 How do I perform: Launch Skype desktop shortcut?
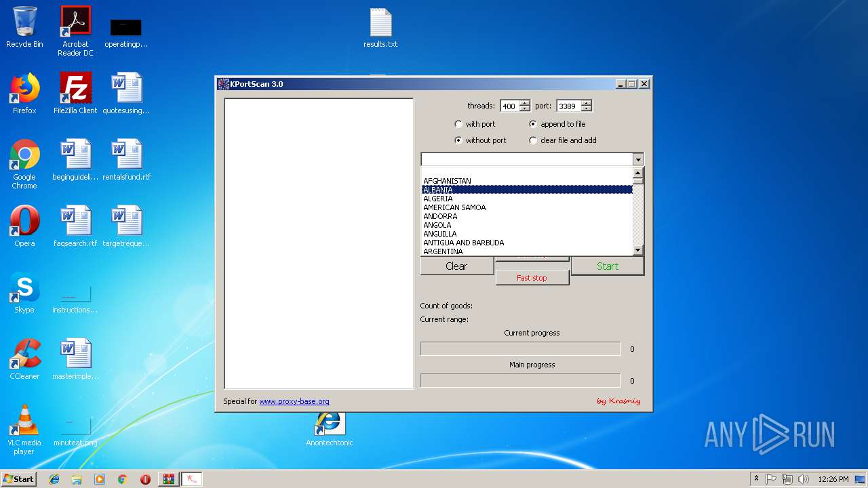click(x=24, y=293)
